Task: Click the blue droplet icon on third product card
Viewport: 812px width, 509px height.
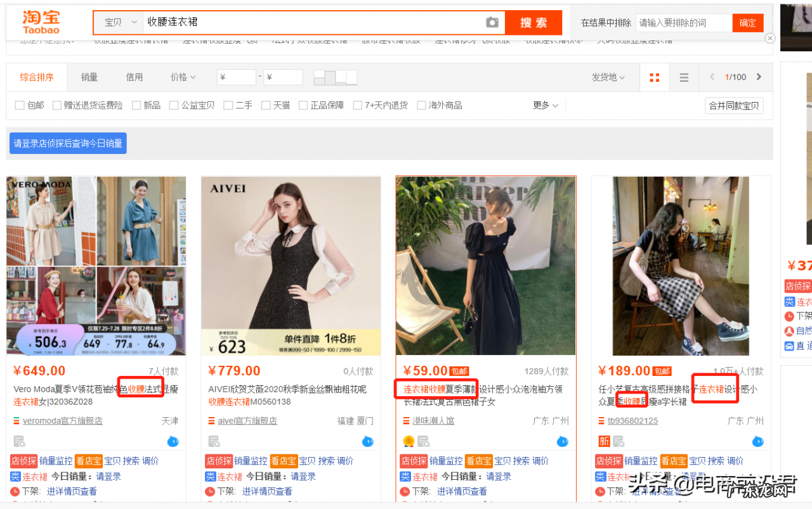Action: (562, 441)
